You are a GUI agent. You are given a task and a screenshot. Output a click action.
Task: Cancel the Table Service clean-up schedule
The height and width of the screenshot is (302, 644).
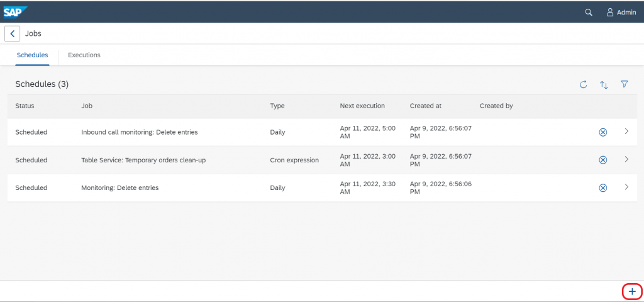tap(603, 160)
